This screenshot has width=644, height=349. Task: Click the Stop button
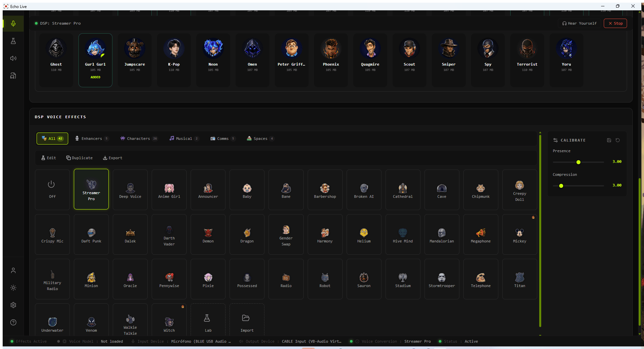(x=615, y=23)
